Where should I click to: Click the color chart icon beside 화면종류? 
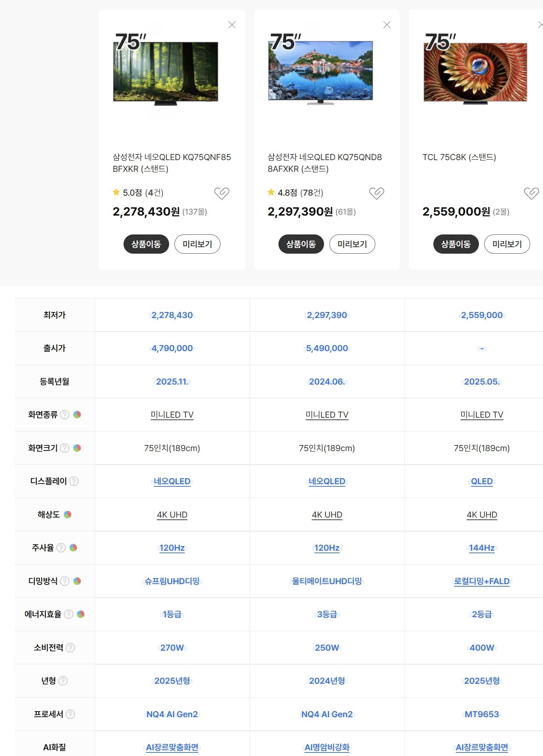pos(77,414)
